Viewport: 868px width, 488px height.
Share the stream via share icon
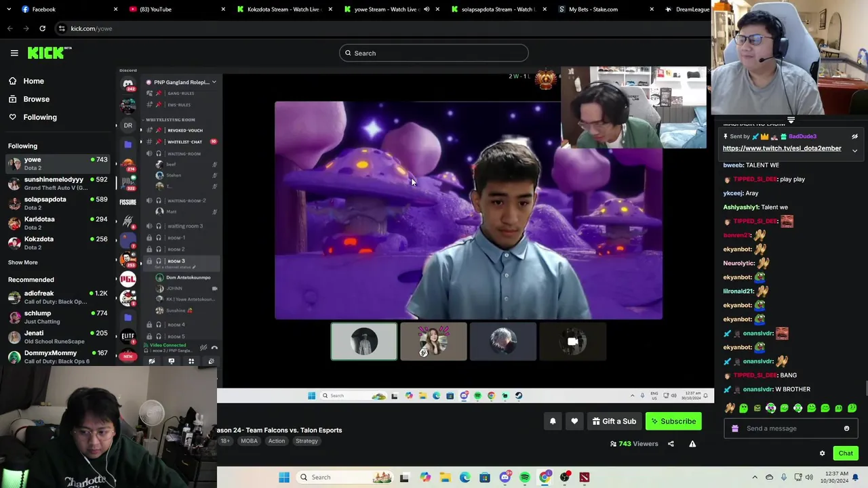(671, 444)
